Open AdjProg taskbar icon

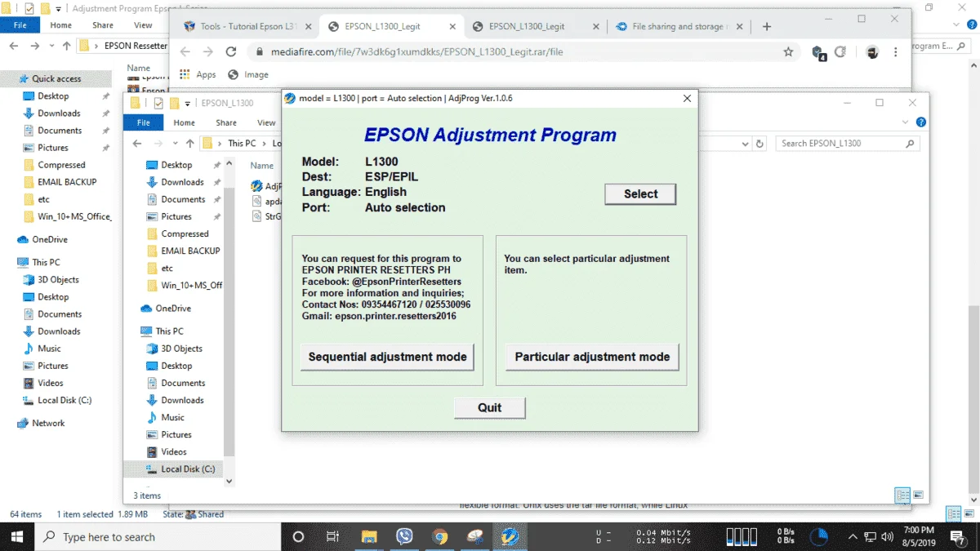510,536
